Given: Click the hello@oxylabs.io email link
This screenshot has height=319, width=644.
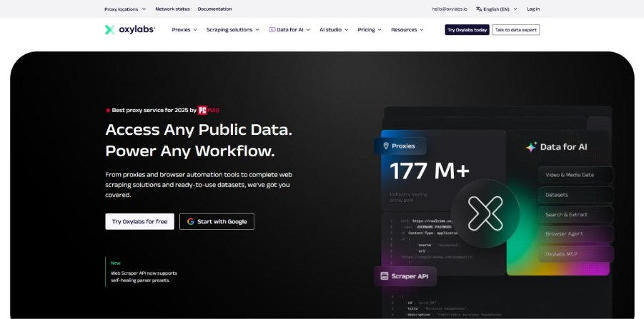Looking at the screenshot, I should [450, 9].
